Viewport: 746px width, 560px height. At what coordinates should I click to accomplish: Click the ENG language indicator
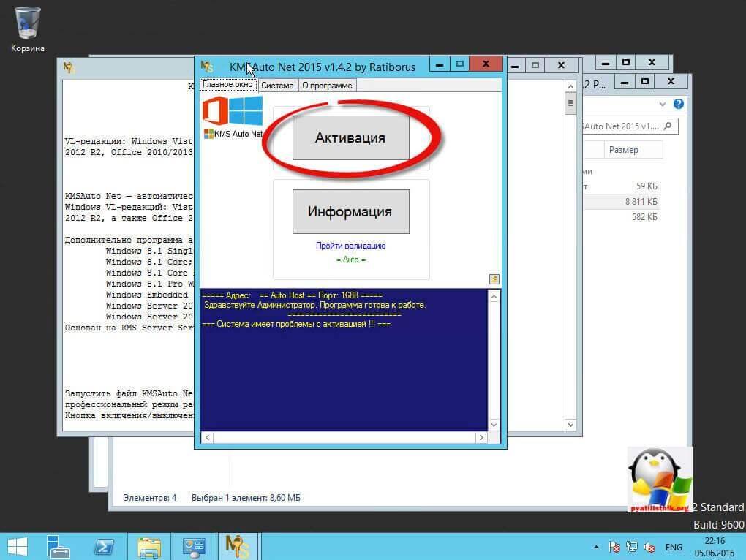[x=674, y=547]
